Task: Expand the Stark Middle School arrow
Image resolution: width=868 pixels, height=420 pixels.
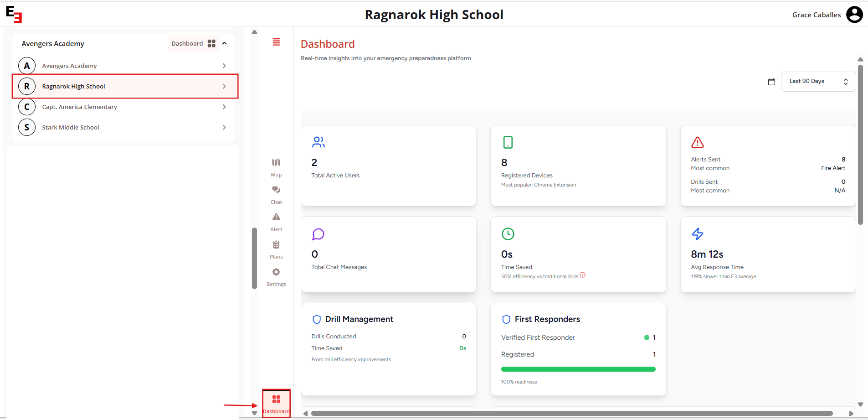Action: point(224,127)
